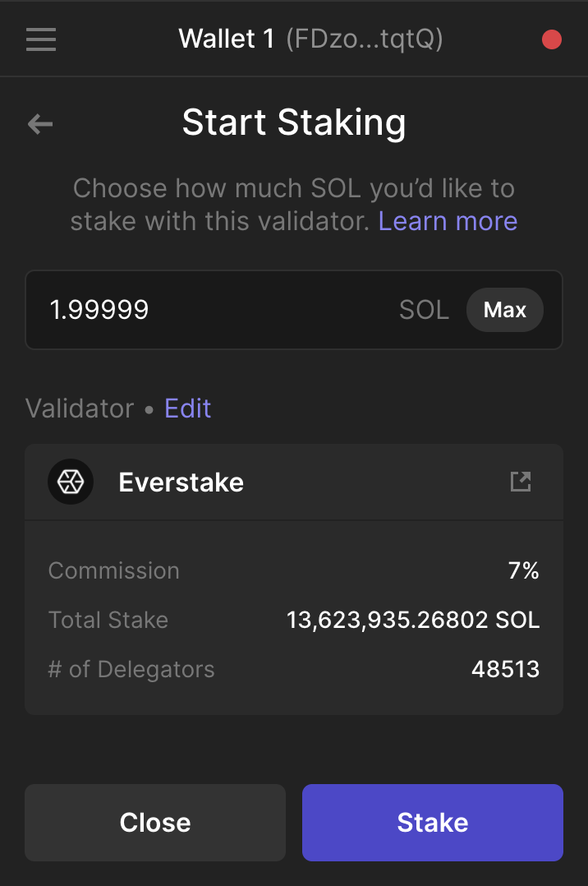Click the 7% commission value
588x886 pixels.
(523, 571)
